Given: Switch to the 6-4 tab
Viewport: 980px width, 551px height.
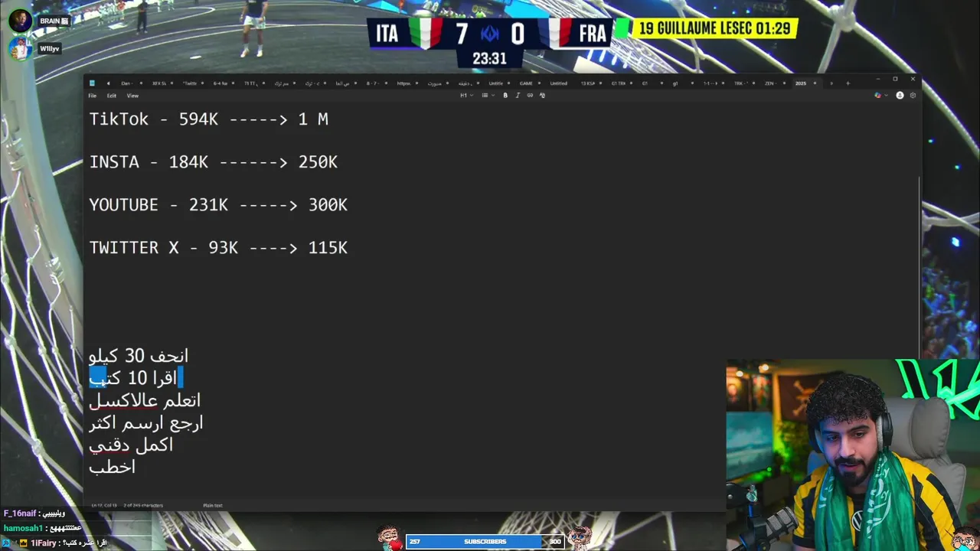Looking at the screenshot, I should tap(220, 83).
